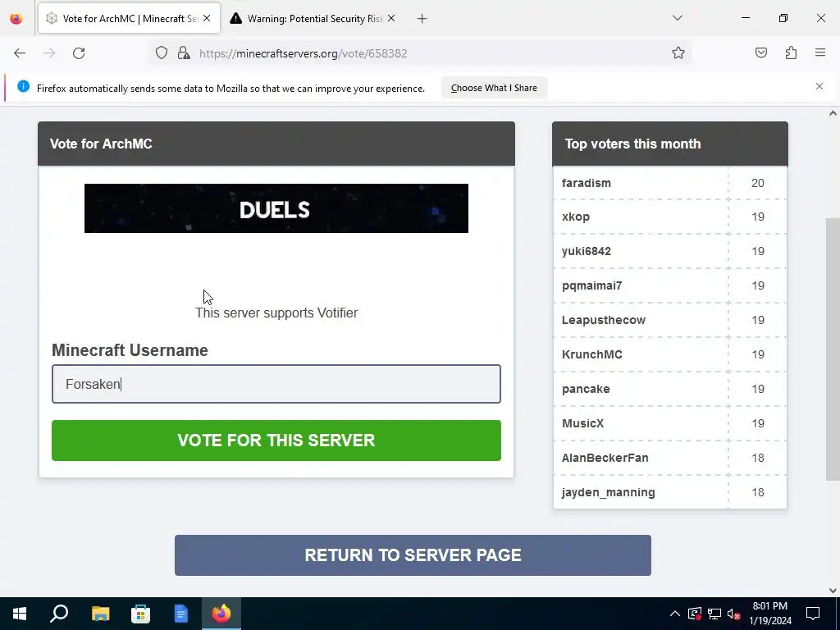Focus the Minecraft Username field
Screen dimensions: 840x630
(276, 384)
